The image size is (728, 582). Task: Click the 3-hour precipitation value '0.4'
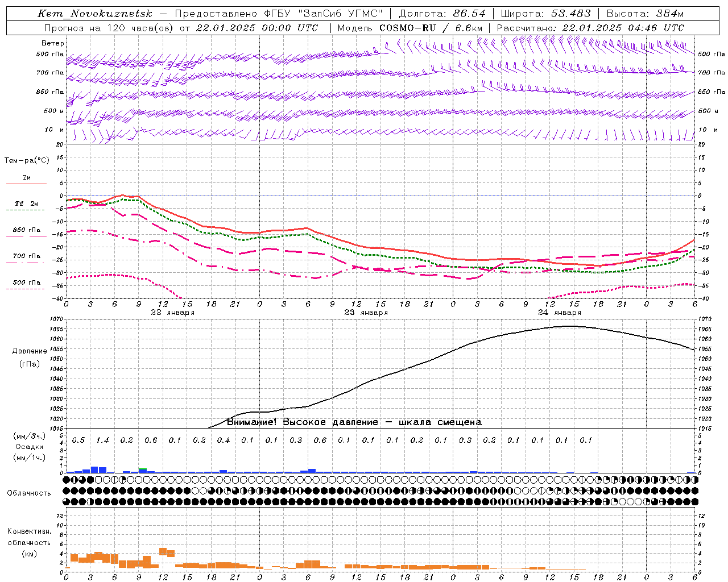[224, 440]
